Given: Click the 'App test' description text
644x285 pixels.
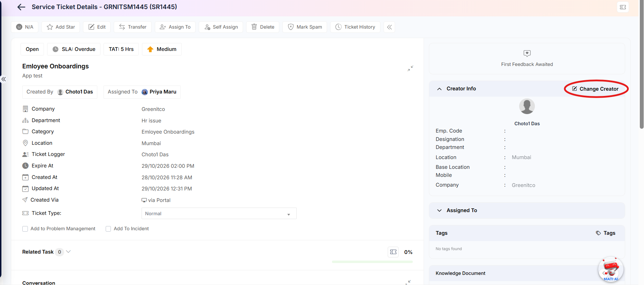Looking at the screenshot, I should [x=32, y=76].
